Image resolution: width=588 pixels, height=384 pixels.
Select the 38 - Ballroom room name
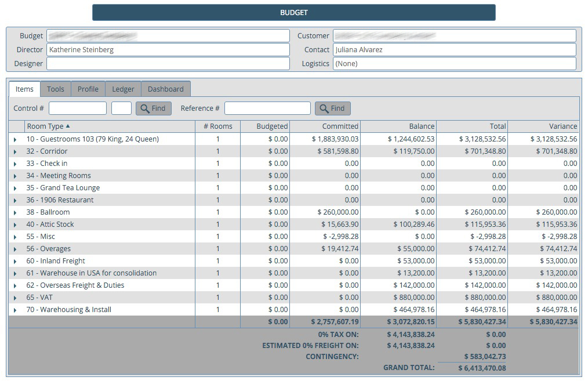48,212
